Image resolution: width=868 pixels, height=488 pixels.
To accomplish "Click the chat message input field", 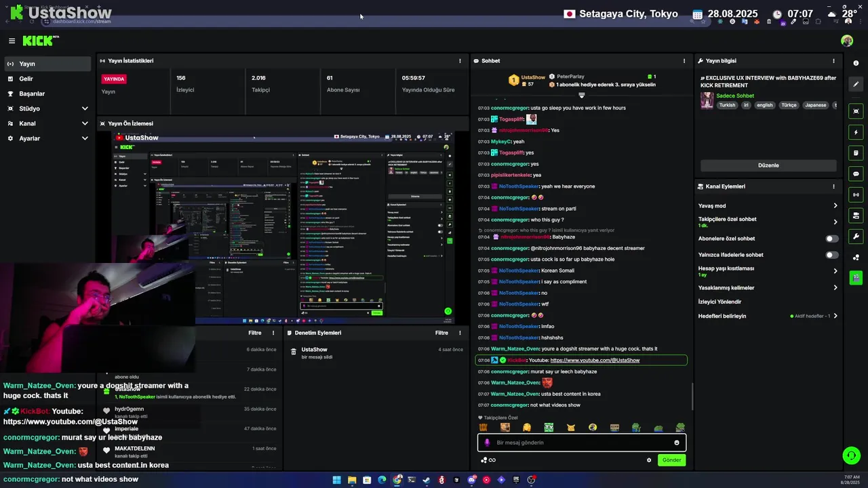I will [582, 443].
